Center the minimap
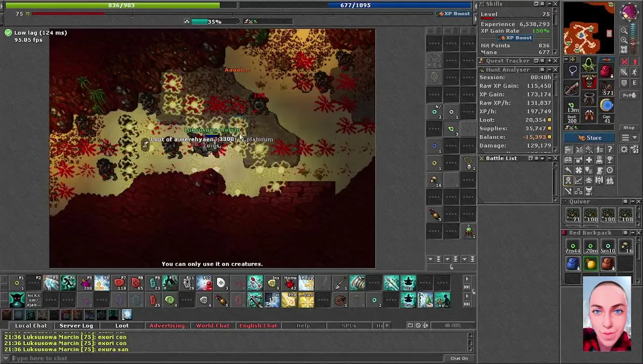This screenshot has width=643, height=364. point(624,50)
